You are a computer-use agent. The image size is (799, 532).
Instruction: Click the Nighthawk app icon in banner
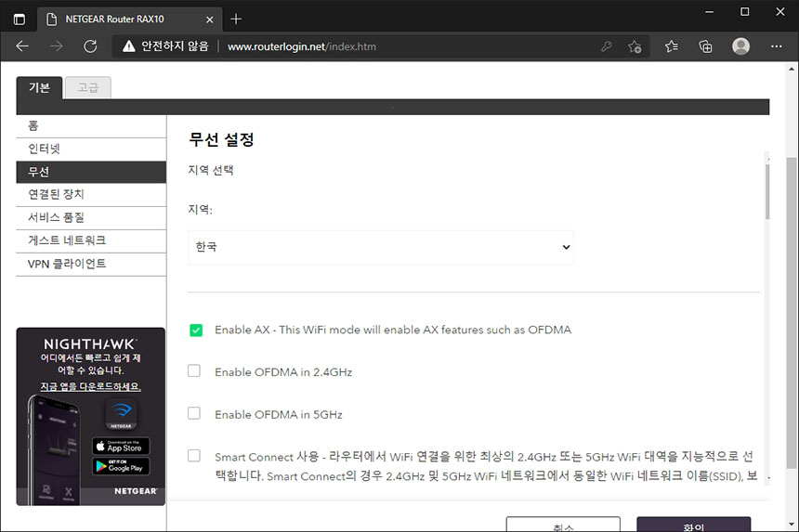[122, 414]
